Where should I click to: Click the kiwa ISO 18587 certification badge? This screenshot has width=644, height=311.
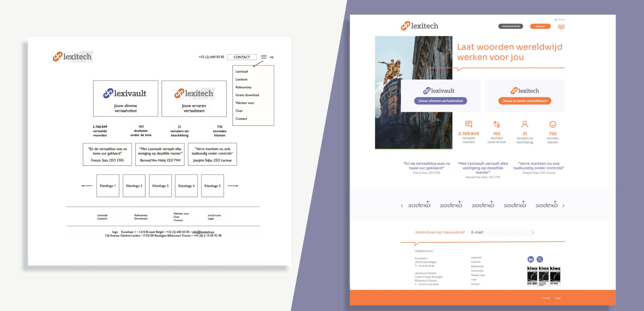coord(555,276)
